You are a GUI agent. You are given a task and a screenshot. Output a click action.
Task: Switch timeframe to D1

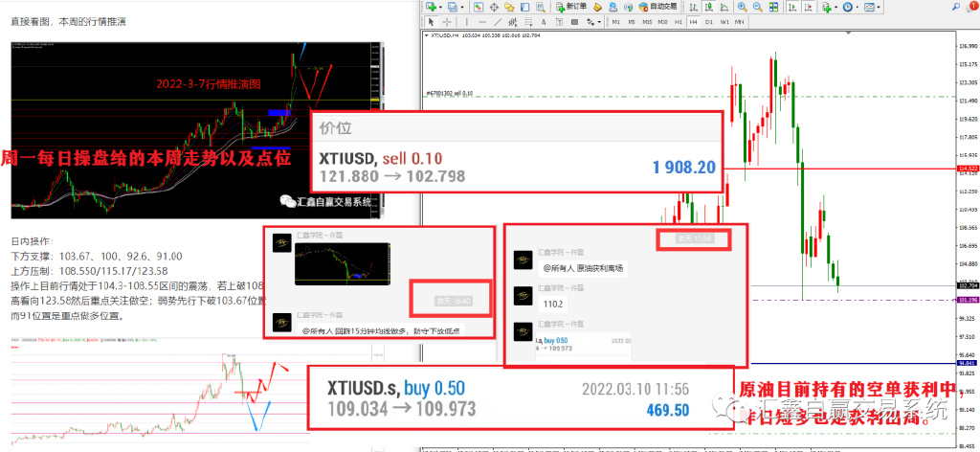(x=709, y=22)
